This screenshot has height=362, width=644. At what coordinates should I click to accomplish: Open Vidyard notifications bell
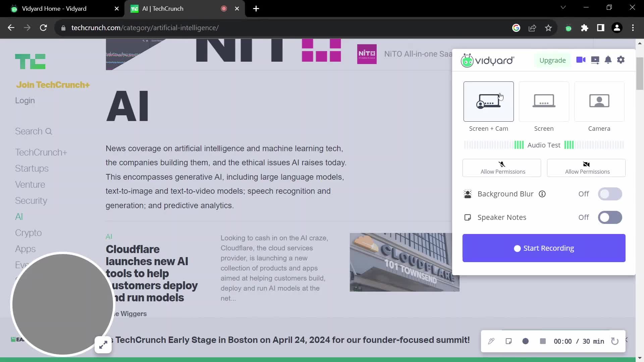608,60
